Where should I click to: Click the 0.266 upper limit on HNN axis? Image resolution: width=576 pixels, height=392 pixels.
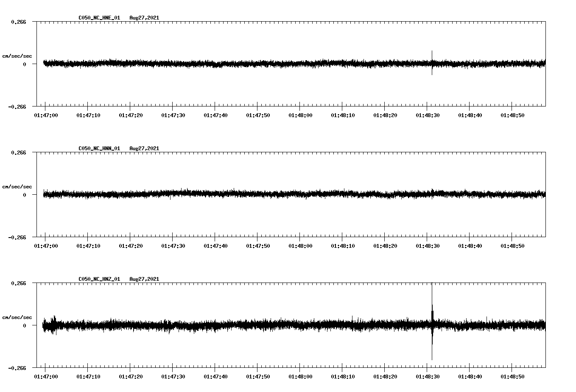(x=18, y=152)
